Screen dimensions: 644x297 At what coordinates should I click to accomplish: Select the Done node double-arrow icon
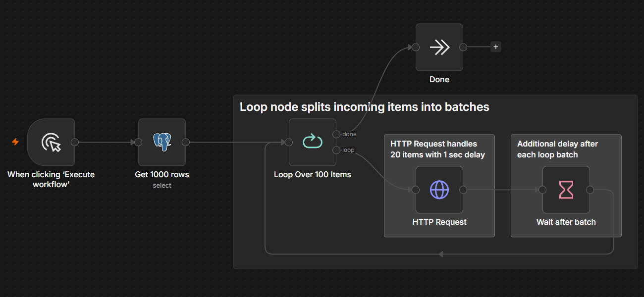[x=439, y=47]
